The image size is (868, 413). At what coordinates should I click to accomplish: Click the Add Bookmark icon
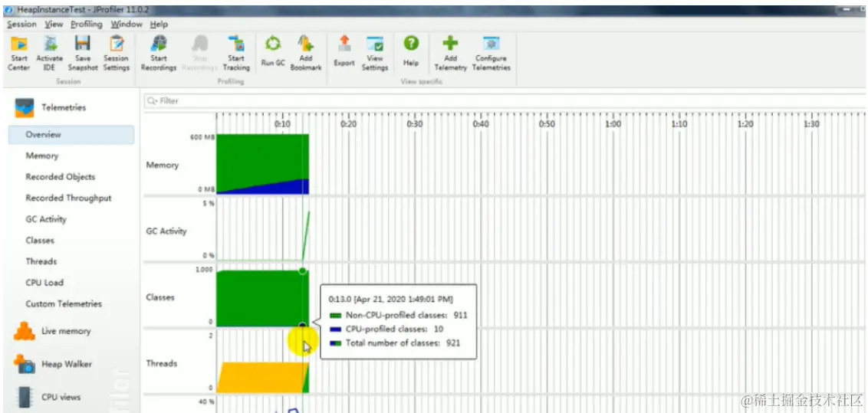[306, 44]
